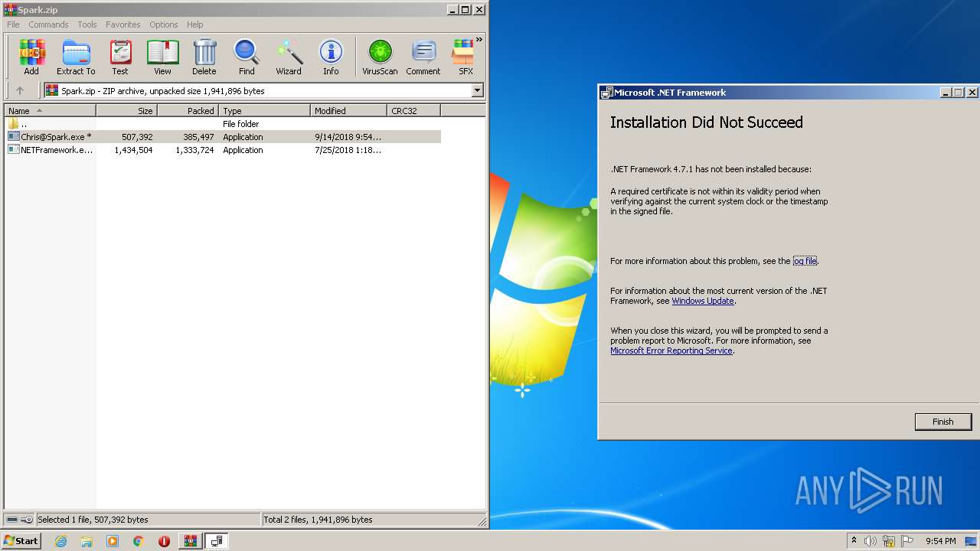Expand hidden toolbar buttons chevron
Screen dimensions: 980x551
(x=479, y=40)
